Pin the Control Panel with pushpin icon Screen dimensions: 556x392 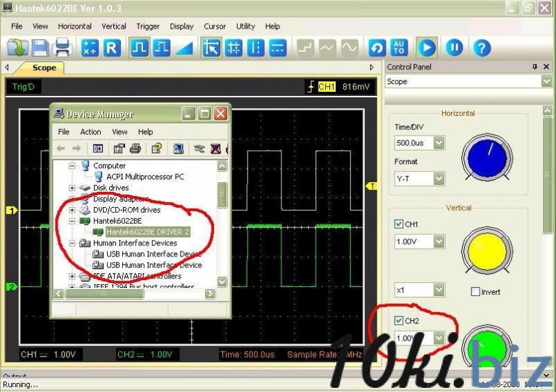tap(534, 67)
